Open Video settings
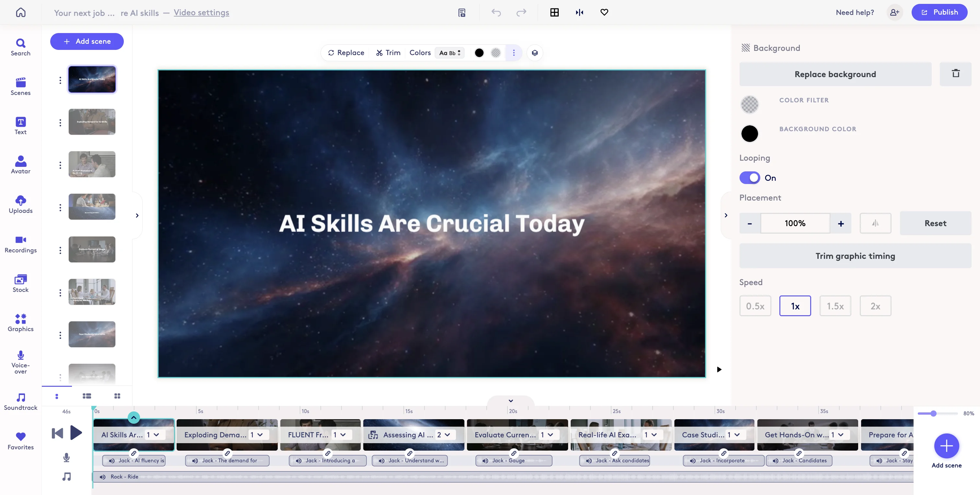Viewport: 980px width, 495px height. pos(201,13)
